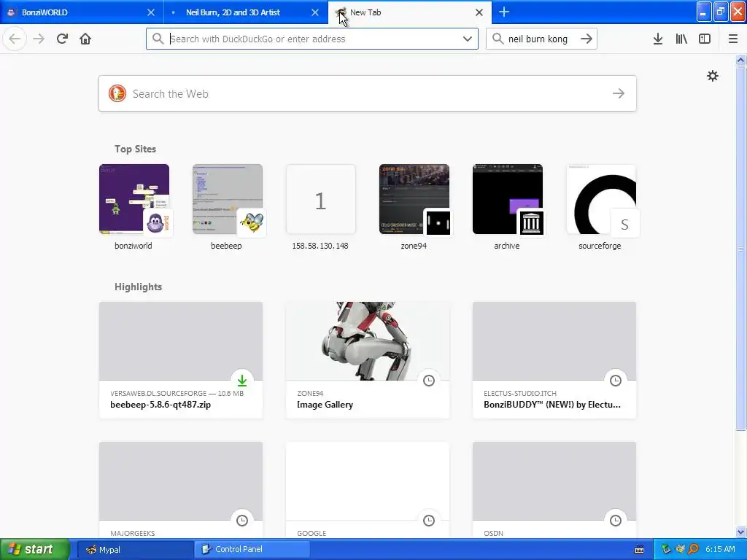Click the page vertical scrollbar
The image size is (747, 560).
click(741, 248)
